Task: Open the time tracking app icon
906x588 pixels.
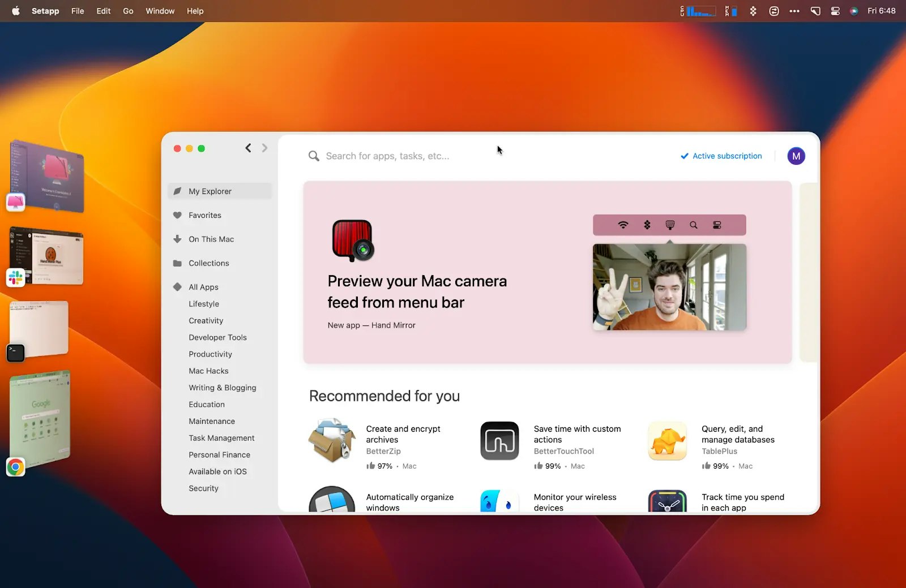Action: [668, 501]
